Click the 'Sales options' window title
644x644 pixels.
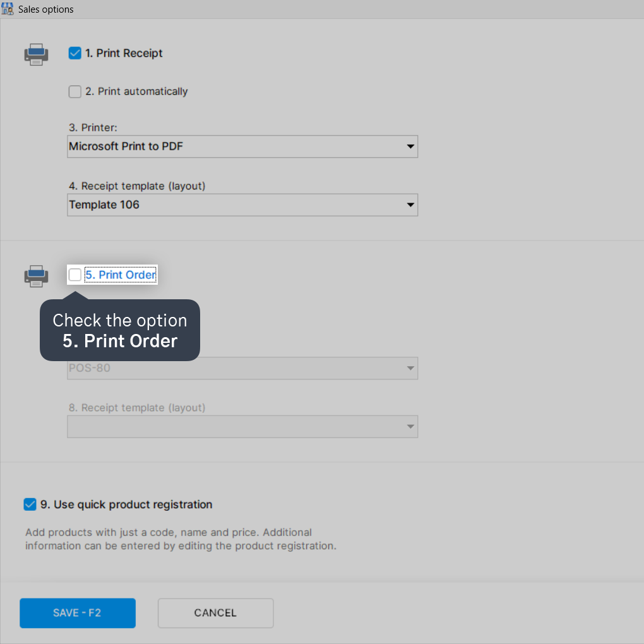coord(46,9)
